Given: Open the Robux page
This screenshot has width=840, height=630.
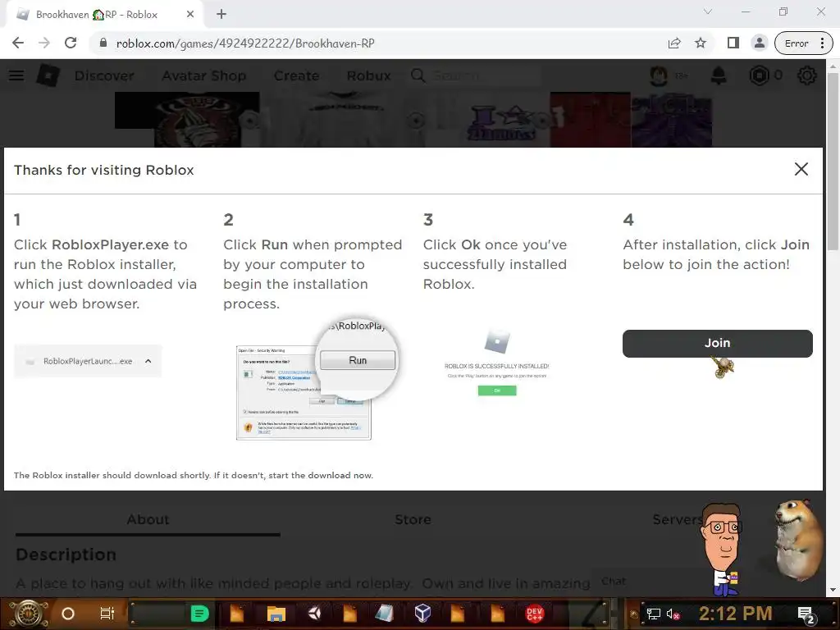Looking at the screenshot, I should click(368, 75).
